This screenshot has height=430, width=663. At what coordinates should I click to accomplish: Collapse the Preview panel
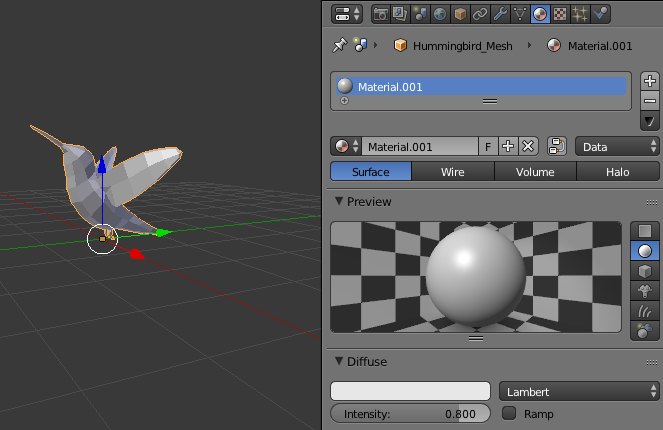click(339, 201)
